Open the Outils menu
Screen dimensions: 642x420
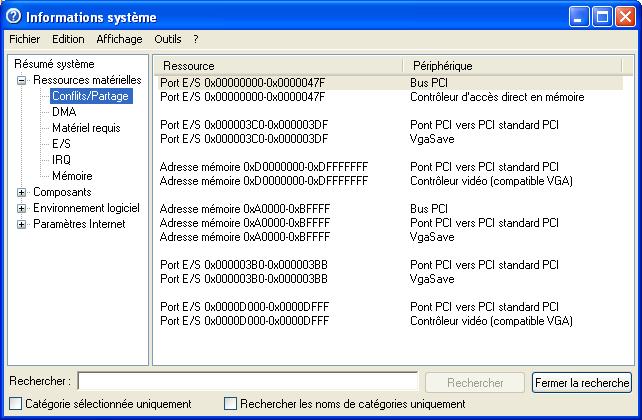(168, 39)
